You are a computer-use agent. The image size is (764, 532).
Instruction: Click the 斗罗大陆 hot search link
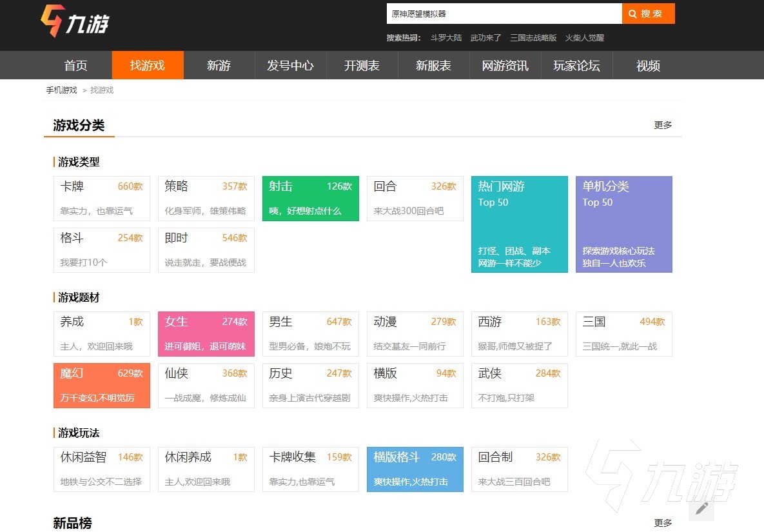[446, 38]
